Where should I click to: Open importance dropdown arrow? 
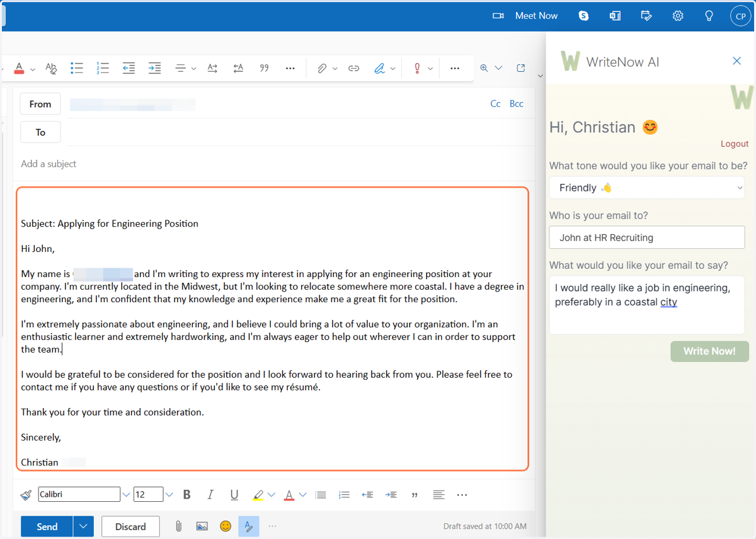[430, 69]
